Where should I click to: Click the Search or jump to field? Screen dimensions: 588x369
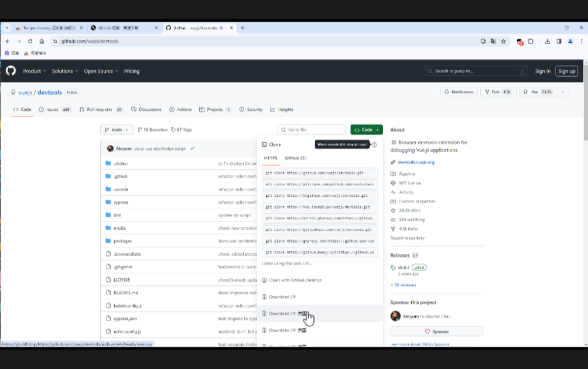click(476, 71)
